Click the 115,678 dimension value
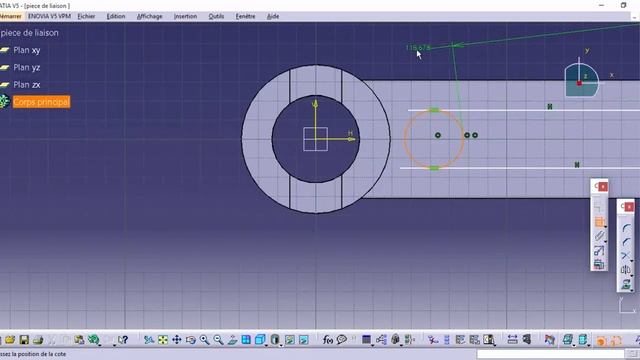640x360 pixels. 418,48
